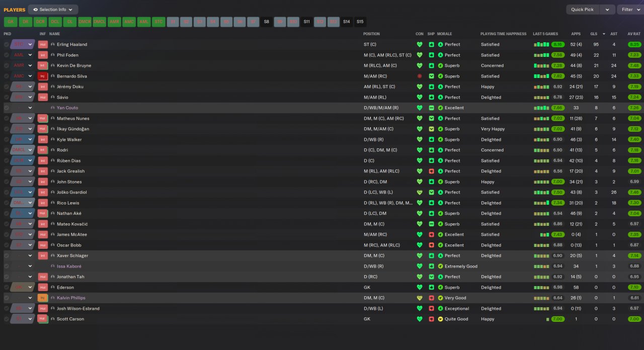
Task: Click Erling Haaland's condition heart icon
Action: click(420, 44)
